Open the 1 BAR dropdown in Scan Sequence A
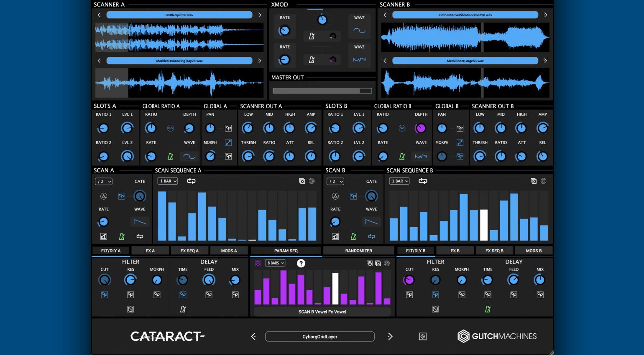Screen dimensions: 644x355 (168, 181)
